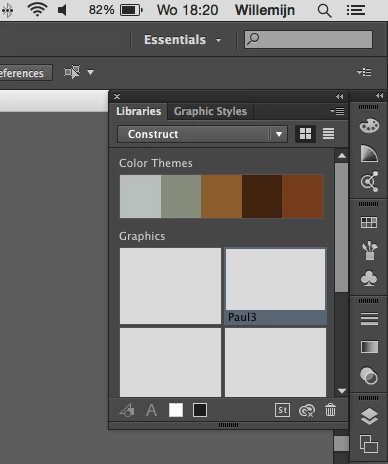Expand the right icon dock double arrows
The height and width of the screenshot is (464, 388).
click(379, 96)
